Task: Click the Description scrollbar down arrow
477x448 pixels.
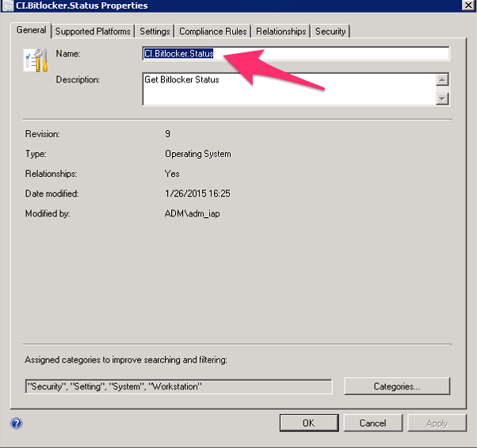Action: pyautogui.click(x=442, y=98)
